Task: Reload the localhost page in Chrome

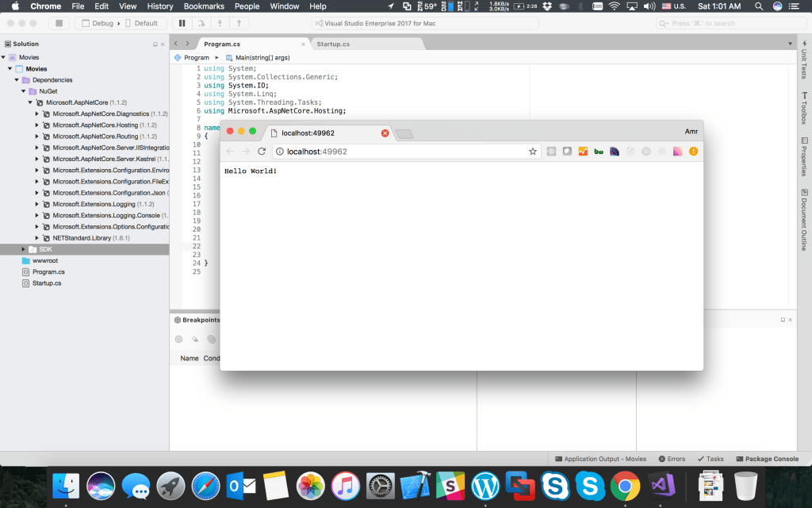Action: click(x=262, y=152)
